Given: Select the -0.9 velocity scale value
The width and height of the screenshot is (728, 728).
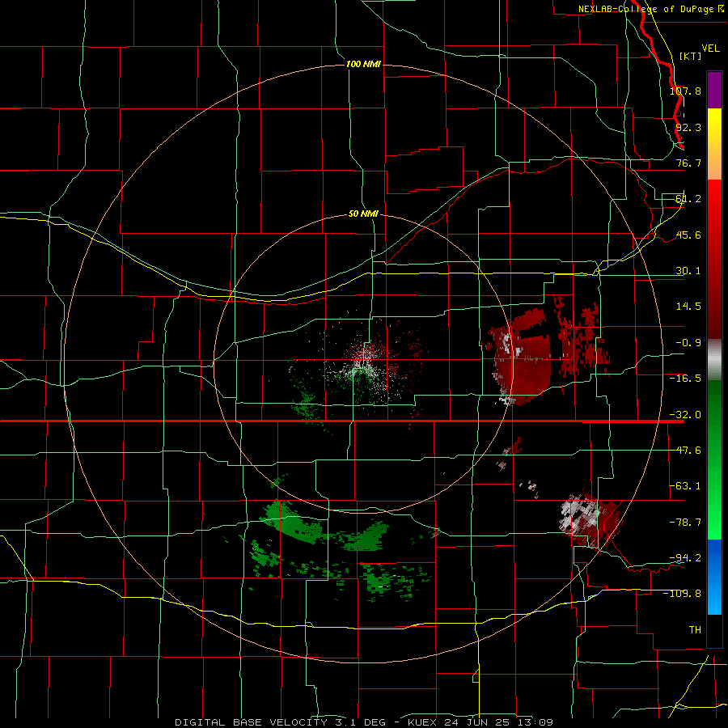Looking at the screenshot, I should [x=688, y=343].
